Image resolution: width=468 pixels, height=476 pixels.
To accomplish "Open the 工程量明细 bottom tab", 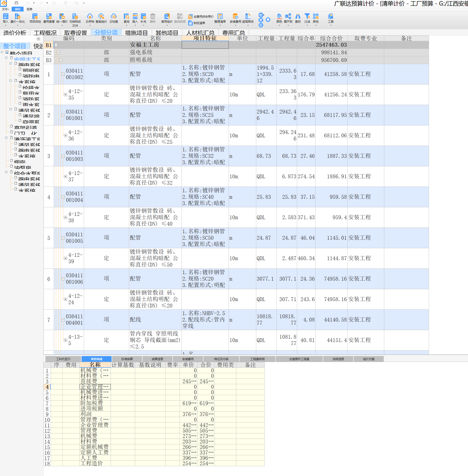I will click(x=257, y=359).
